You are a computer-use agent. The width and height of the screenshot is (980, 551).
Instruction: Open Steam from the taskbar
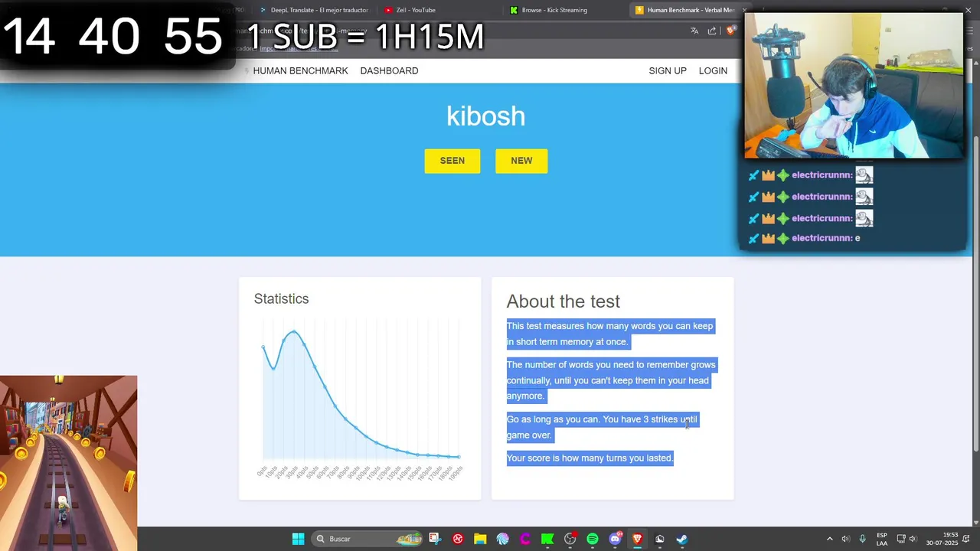(682, 539)
